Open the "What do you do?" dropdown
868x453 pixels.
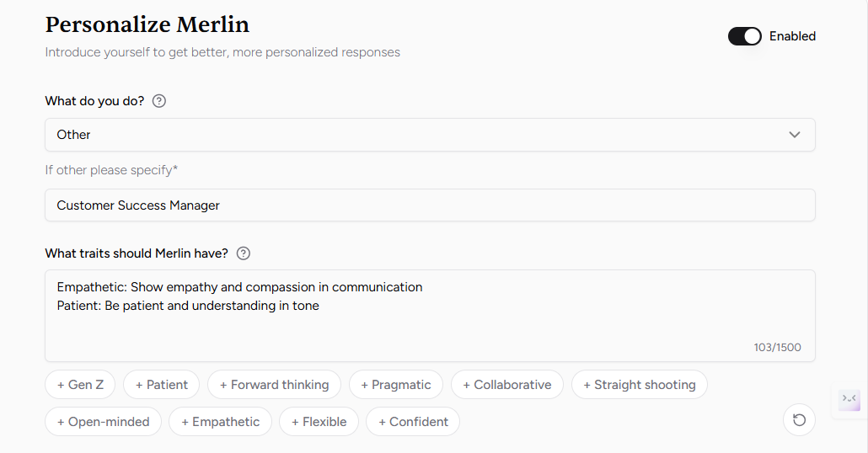429,135
